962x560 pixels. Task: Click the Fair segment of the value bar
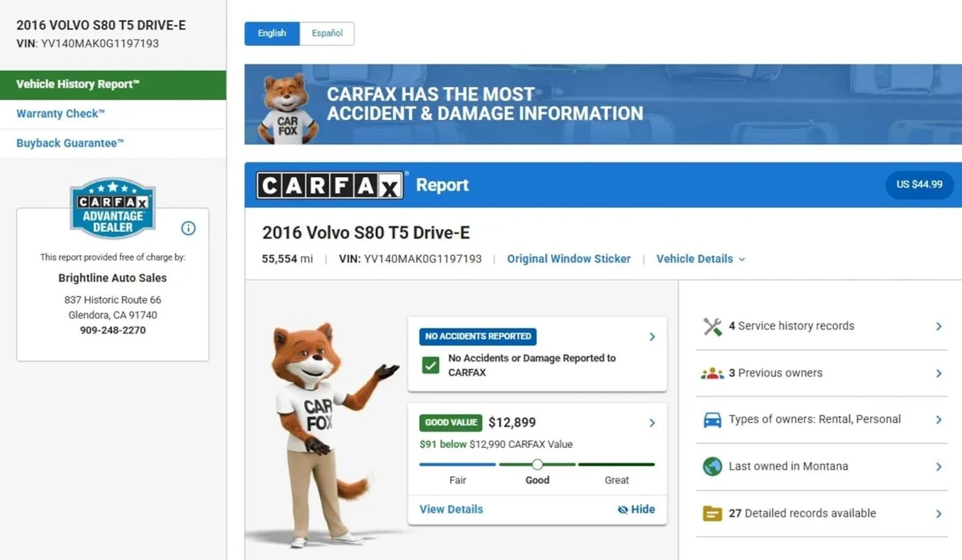tap(458, 464)
